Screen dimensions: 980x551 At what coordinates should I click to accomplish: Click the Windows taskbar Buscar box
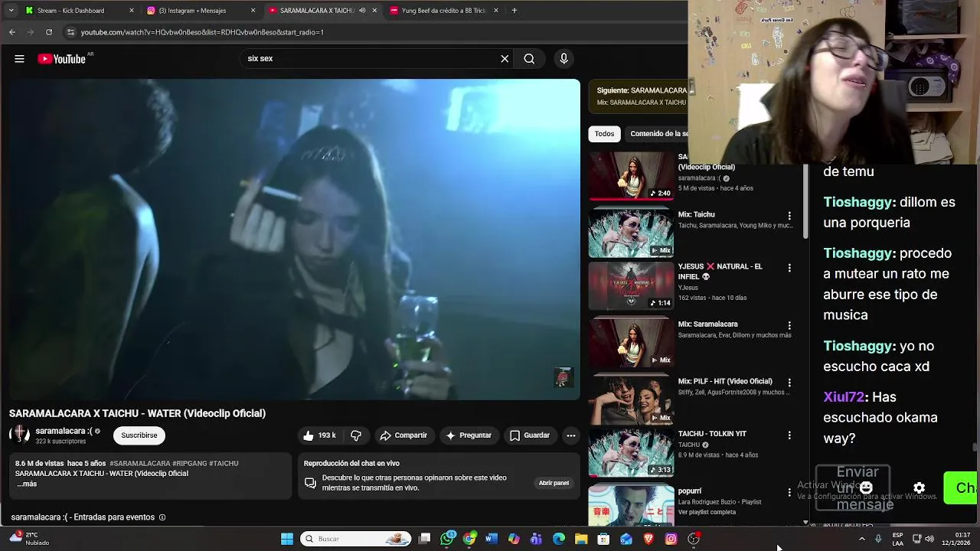(x=356, y=539)
